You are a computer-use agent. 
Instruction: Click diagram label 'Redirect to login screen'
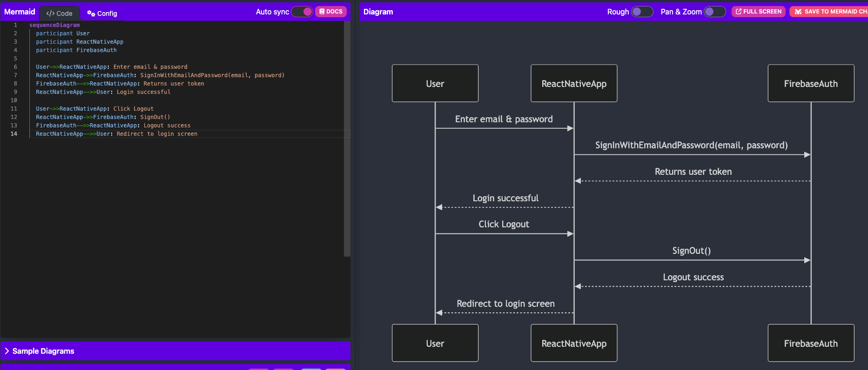coord(505,304)
